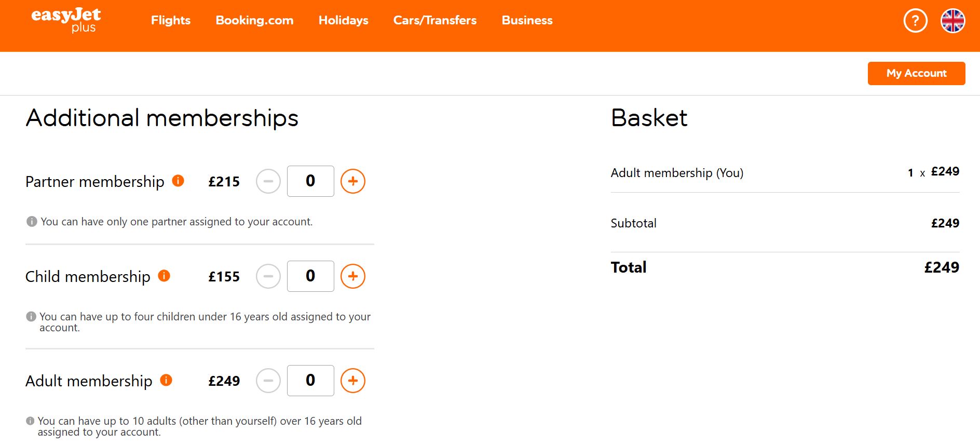Click the 'Additional memberships' heading

pyautogui.click(x=162, y=118)
